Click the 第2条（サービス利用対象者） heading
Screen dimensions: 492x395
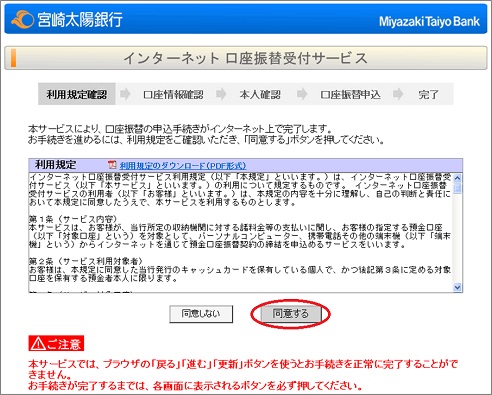click(86, 261)
